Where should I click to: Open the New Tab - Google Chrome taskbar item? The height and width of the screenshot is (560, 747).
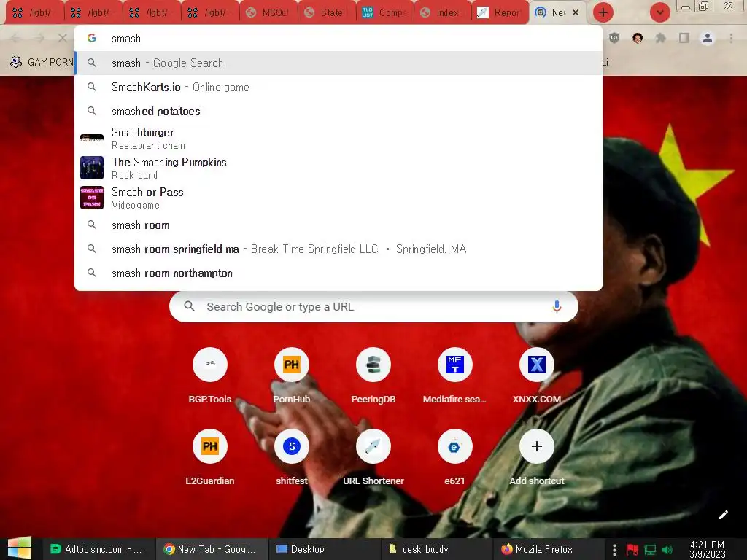(212, 549)
